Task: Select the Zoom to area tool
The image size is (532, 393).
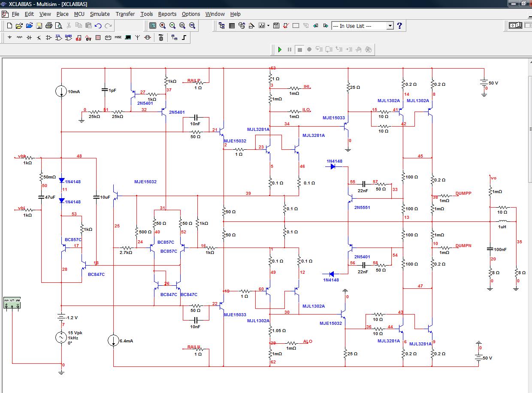Action: click(182, 26)
